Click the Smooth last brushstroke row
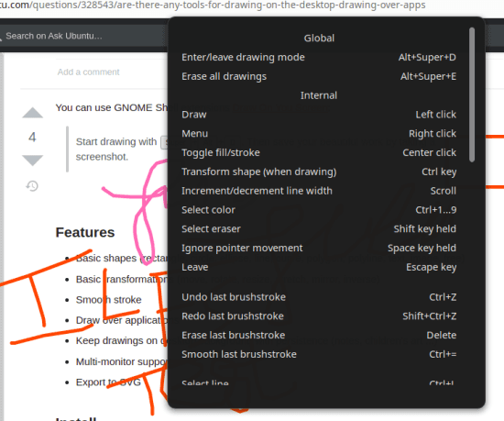 click(x=319, y=354)
